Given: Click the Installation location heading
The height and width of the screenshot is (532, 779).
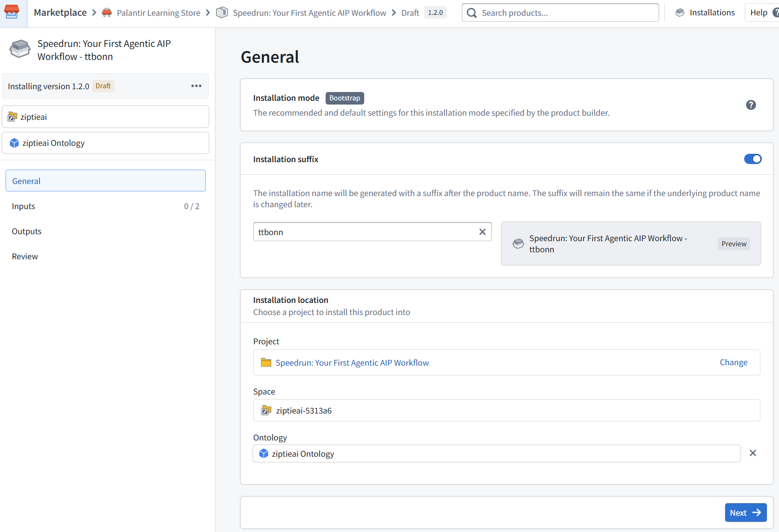Looking at the screenshot, I should [x=291, y=300].
